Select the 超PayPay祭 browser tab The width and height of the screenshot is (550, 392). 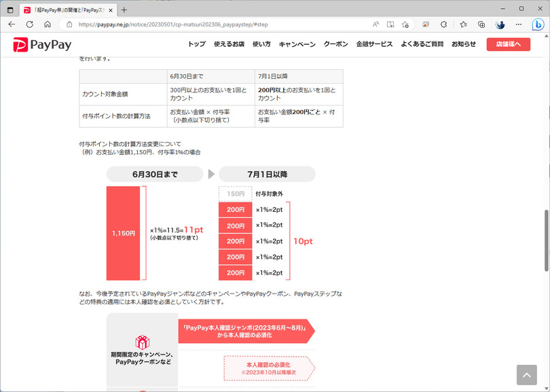[69, 10]
